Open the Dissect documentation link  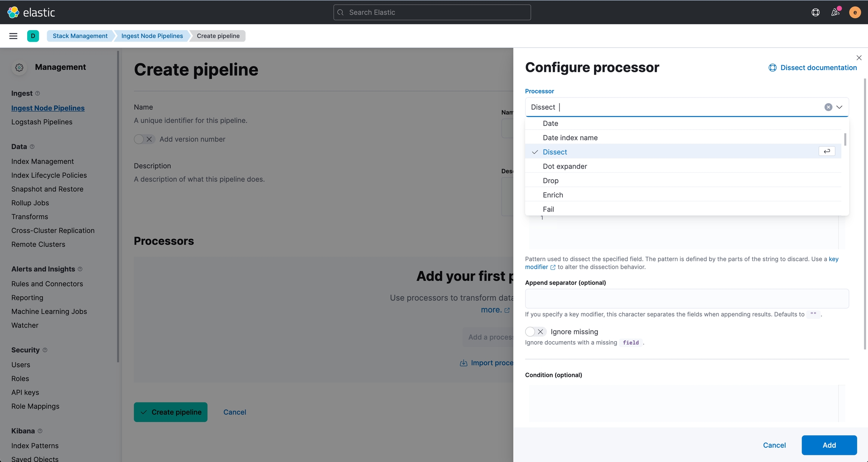pos(818,68)
